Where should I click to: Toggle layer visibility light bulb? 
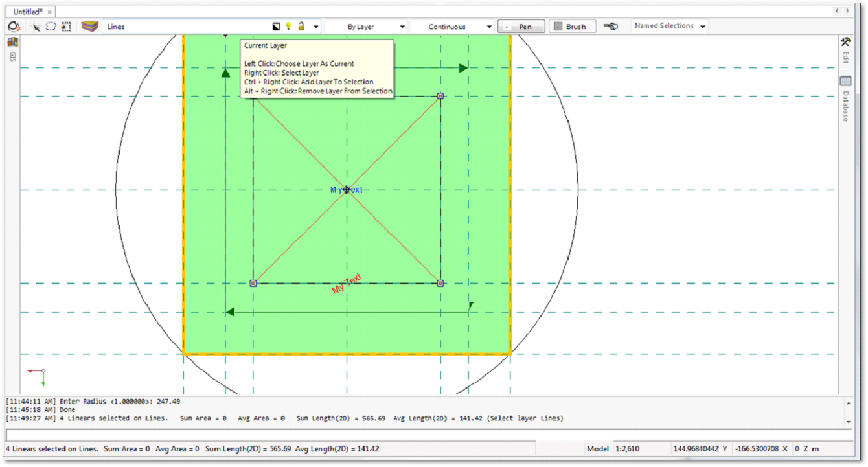[x=289, y=27]
